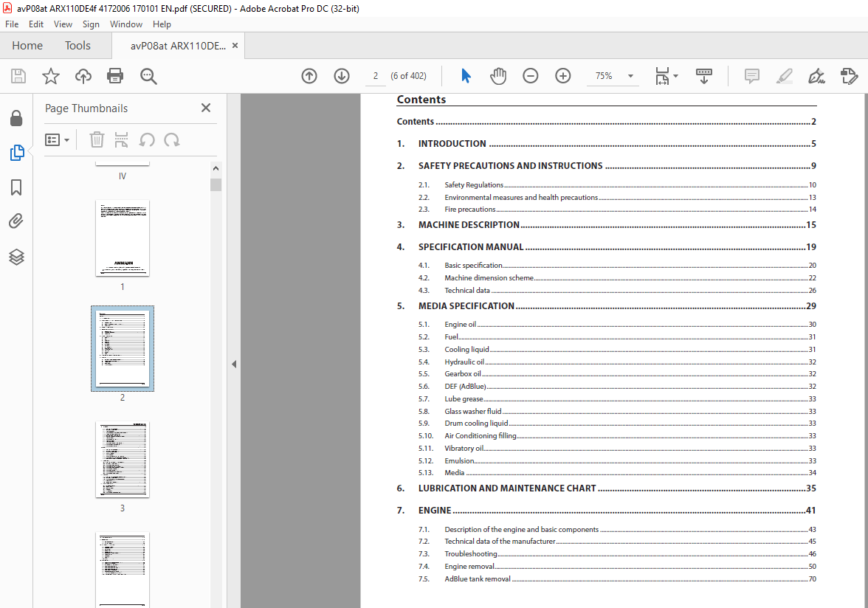The width and height of the screenshot is (868, 608).
Task: Select page 3 thumbnail
Action: click(123, 459)
